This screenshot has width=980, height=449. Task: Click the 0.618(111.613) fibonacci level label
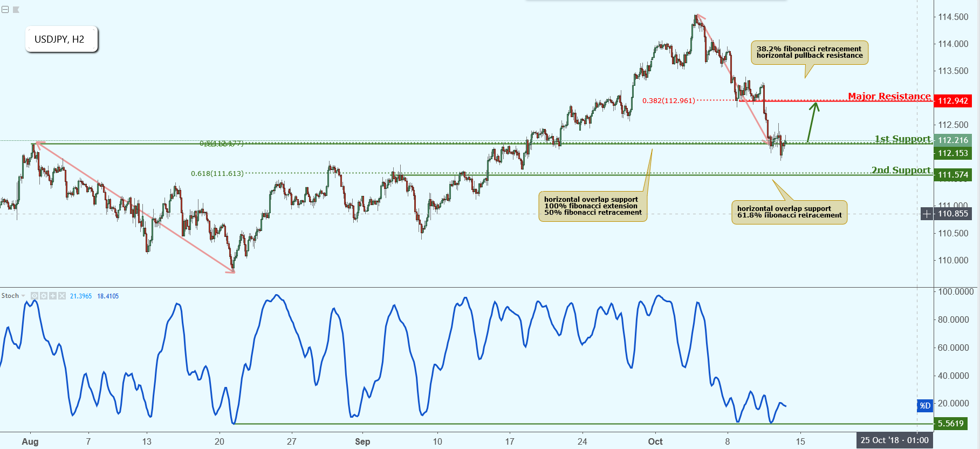217,173
